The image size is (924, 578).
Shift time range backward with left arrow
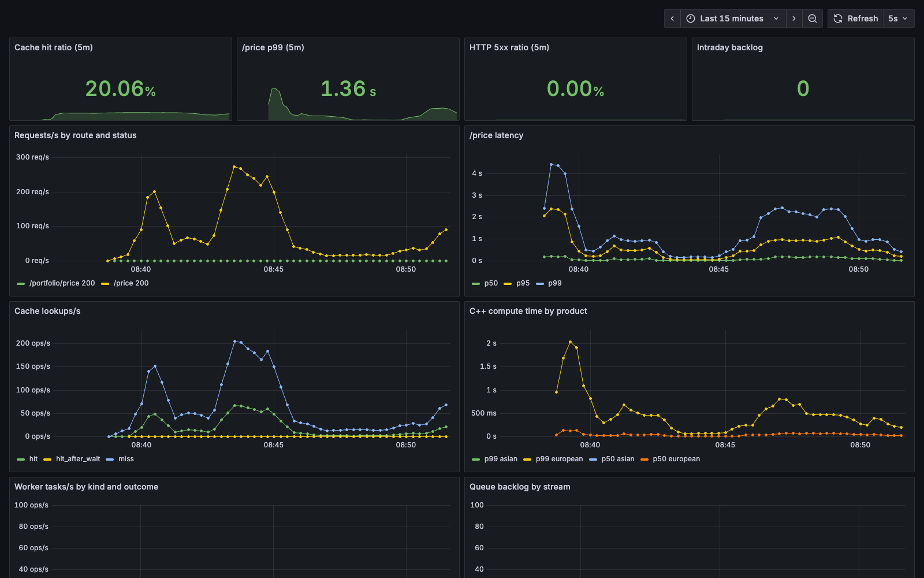tap(672, 18)
